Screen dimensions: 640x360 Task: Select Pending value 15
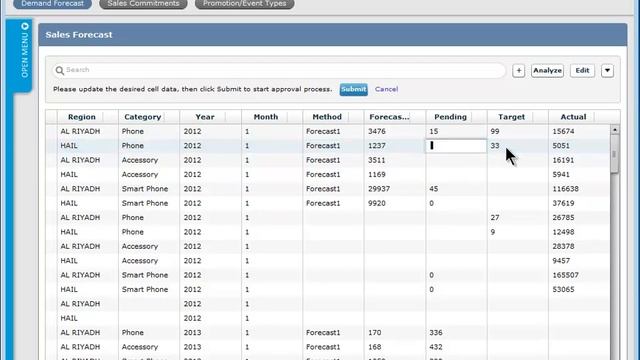[433, 131]
